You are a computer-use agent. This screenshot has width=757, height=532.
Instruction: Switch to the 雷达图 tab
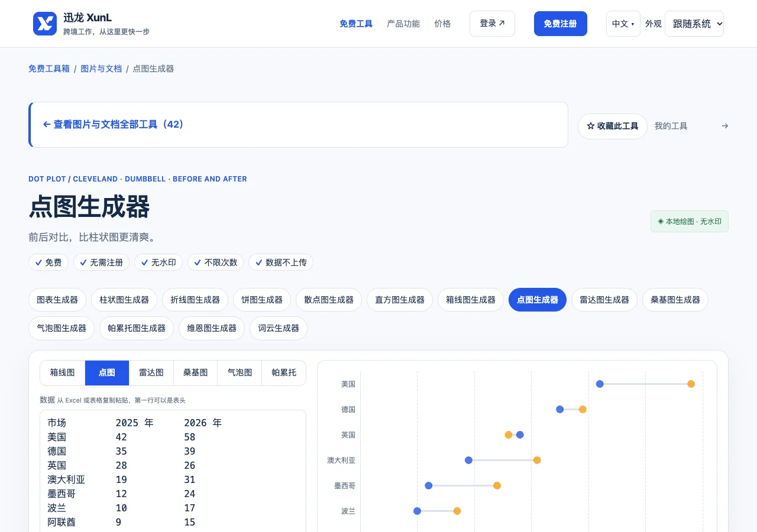[151, 373]
